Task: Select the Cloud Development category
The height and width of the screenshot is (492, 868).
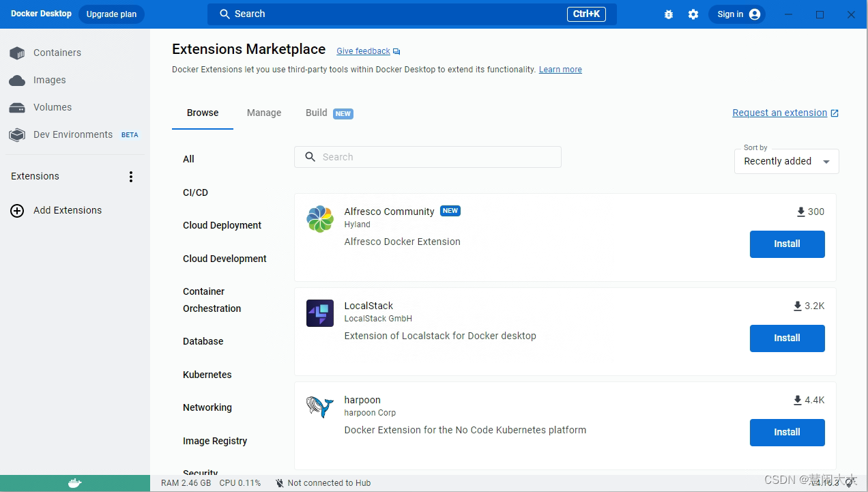Action: [x=225, y=259]
